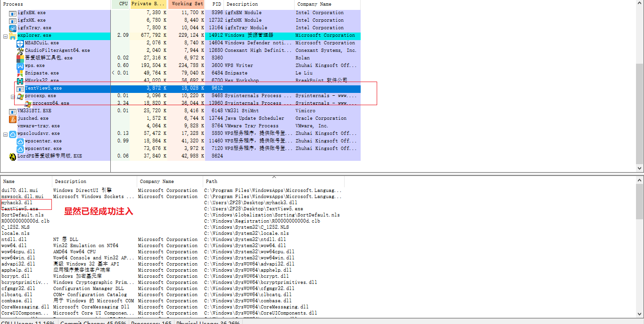Select myhack3.dll in the DLL list

tap(17, 202)
